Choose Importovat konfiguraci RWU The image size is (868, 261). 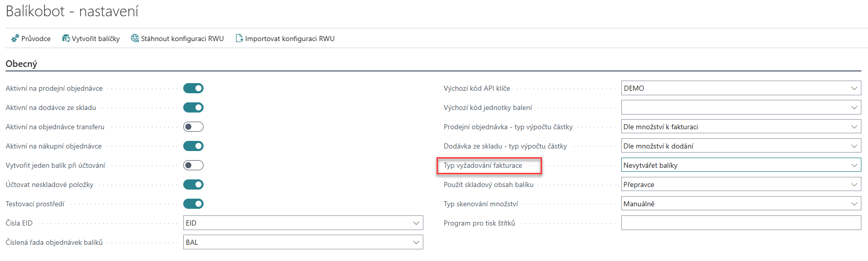(x=285, y=39)
